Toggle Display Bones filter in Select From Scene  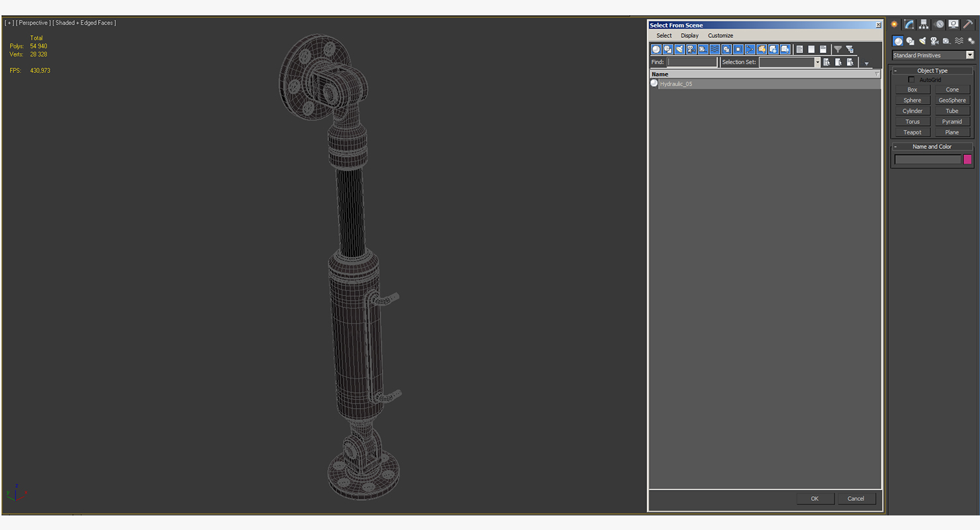click(x=750, y=49)
